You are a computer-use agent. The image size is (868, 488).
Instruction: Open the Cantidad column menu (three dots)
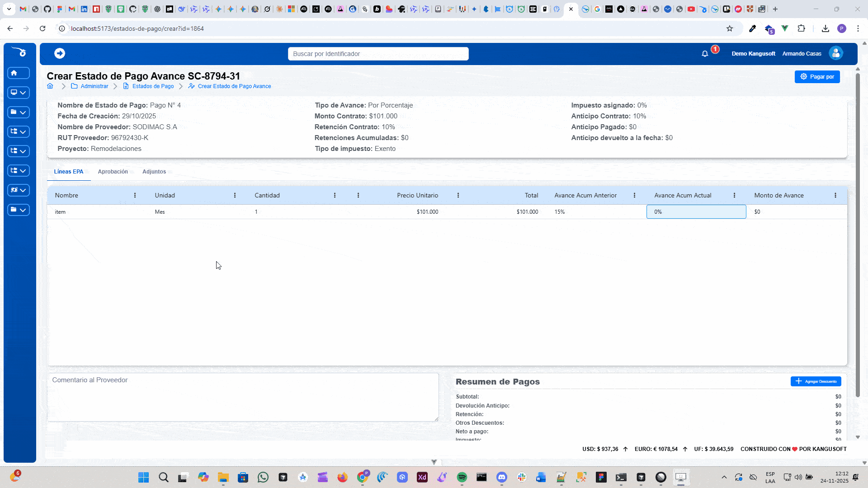pos(335,195)
